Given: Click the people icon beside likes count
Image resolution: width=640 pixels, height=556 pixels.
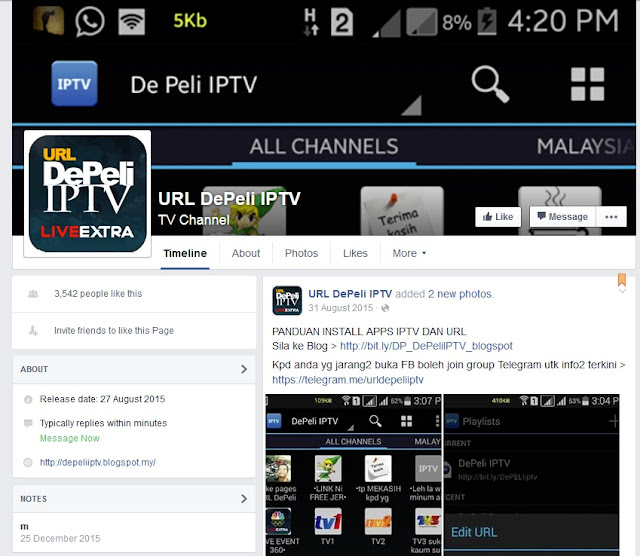Looking at the screenshot, I should [33, 294].
